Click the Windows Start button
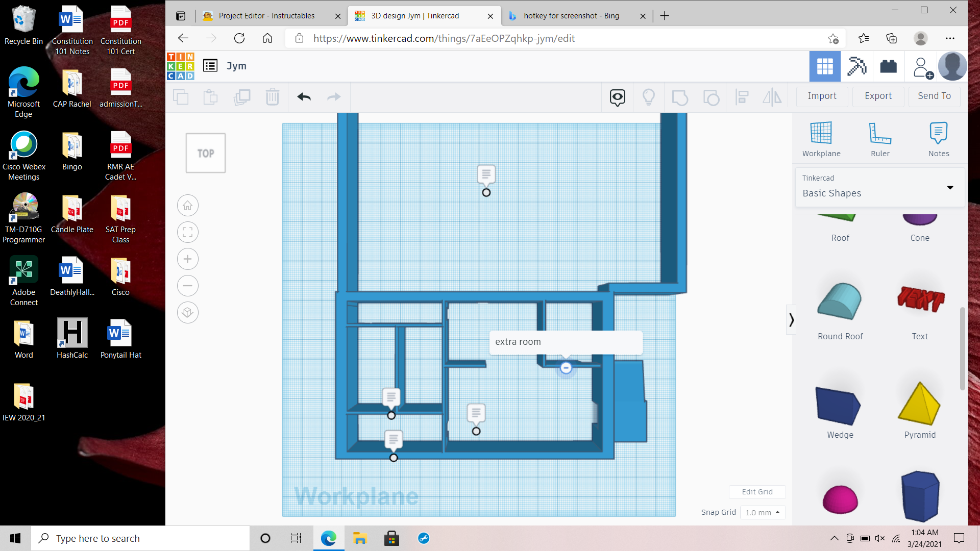Screen dimensions: 980x551 15,538
